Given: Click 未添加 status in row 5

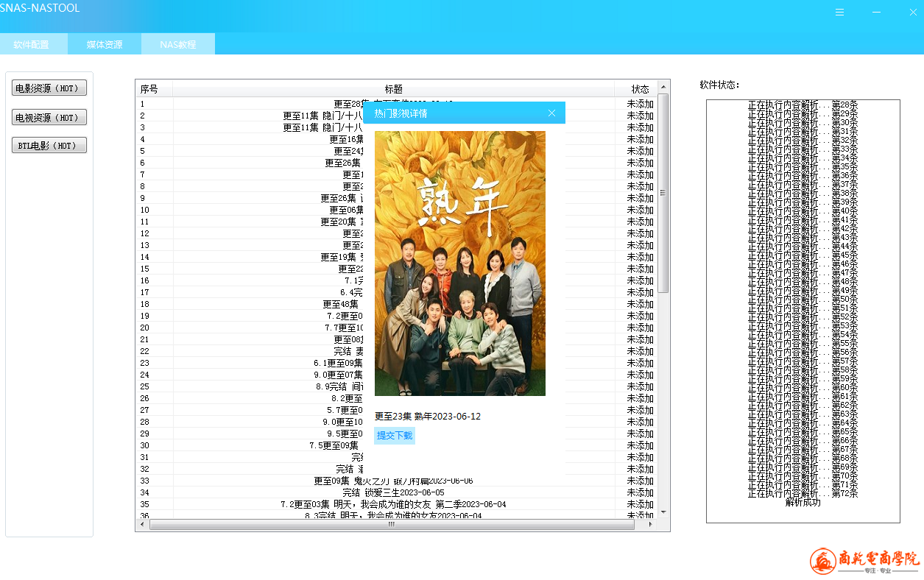Looking at the screenshot, I should coord(640,151).
